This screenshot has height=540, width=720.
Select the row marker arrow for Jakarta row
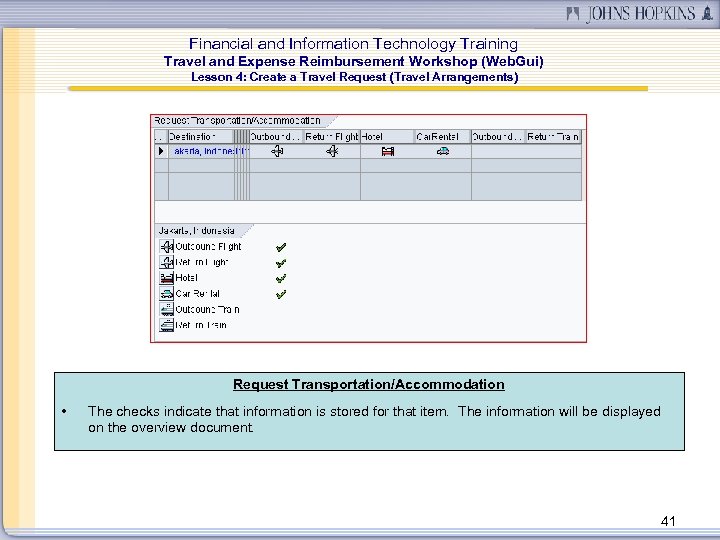pos(161,151)
